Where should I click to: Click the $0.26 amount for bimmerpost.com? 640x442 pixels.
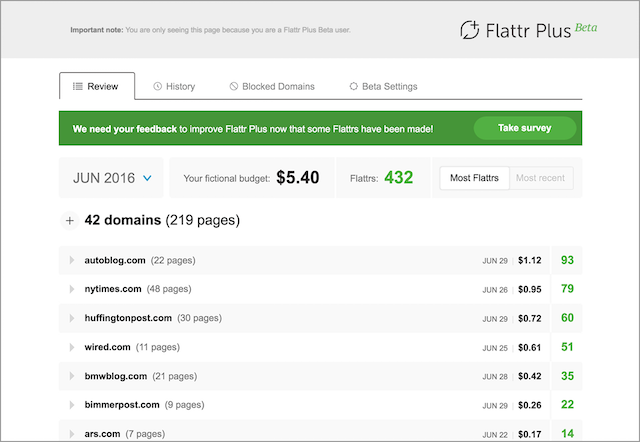click(x=530, y=405)
